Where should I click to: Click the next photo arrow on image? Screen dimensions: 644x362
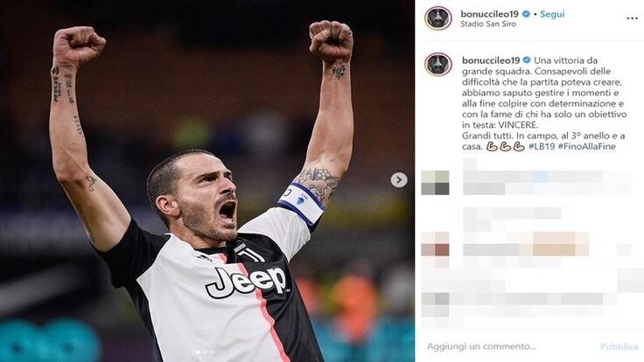[398, 180]
